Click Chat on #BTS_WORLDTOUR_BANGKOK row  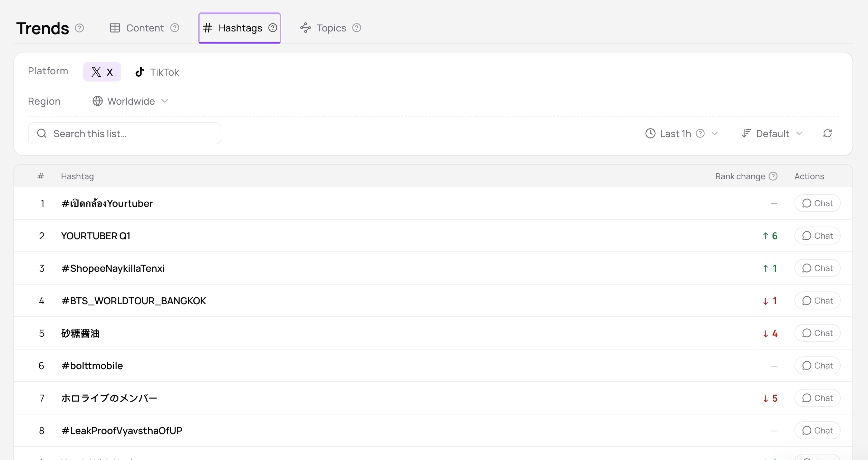817,300
